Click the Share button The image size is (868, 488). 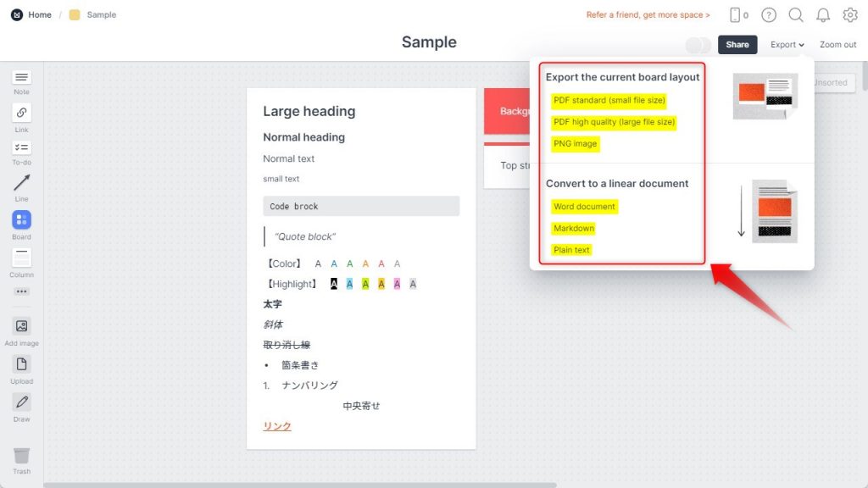[x=737, y=45]
